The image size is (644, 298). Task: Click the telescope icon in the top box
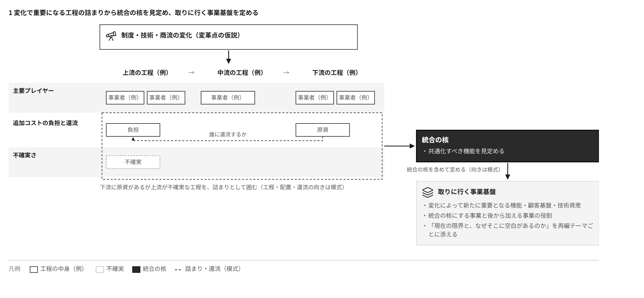[111, 36]
